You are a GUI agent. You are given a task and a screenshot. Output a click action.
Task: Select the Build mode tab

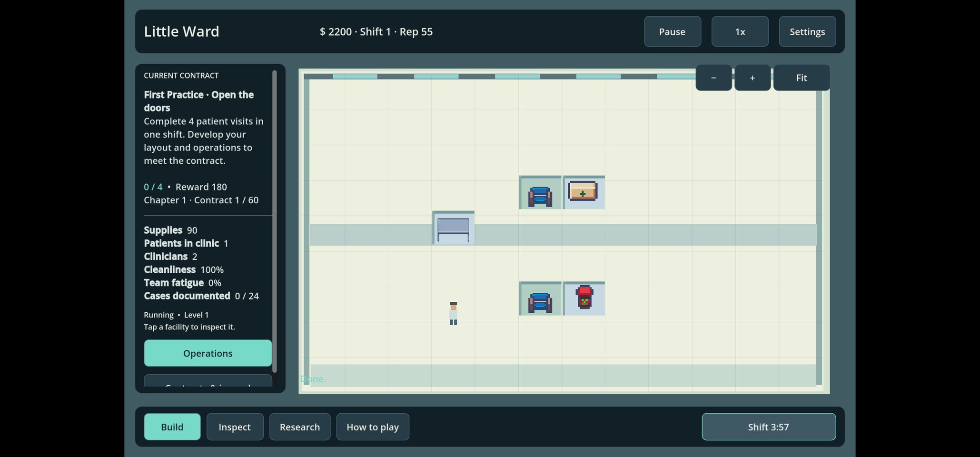[x=172, y=427]
